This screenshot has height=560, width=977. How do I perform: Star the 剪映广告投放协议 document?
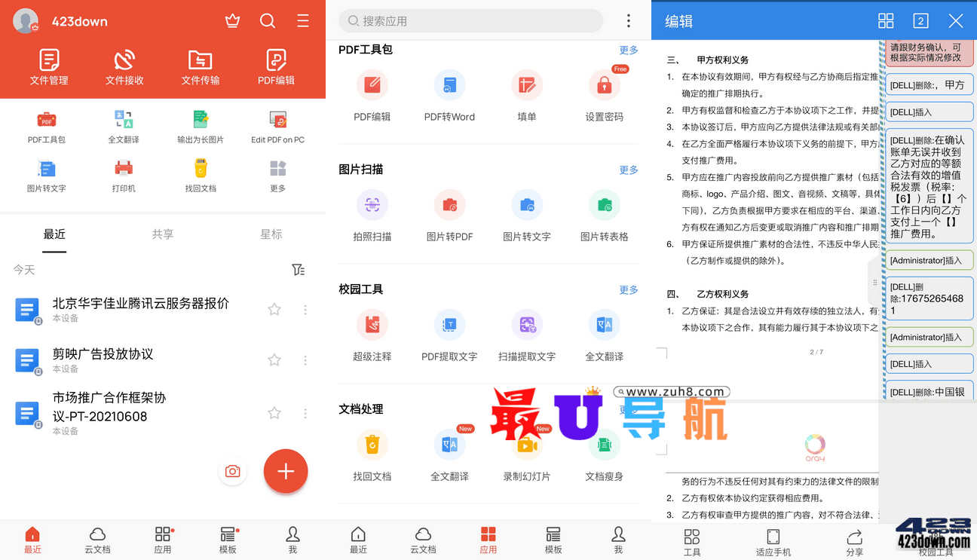pos(274,360)
